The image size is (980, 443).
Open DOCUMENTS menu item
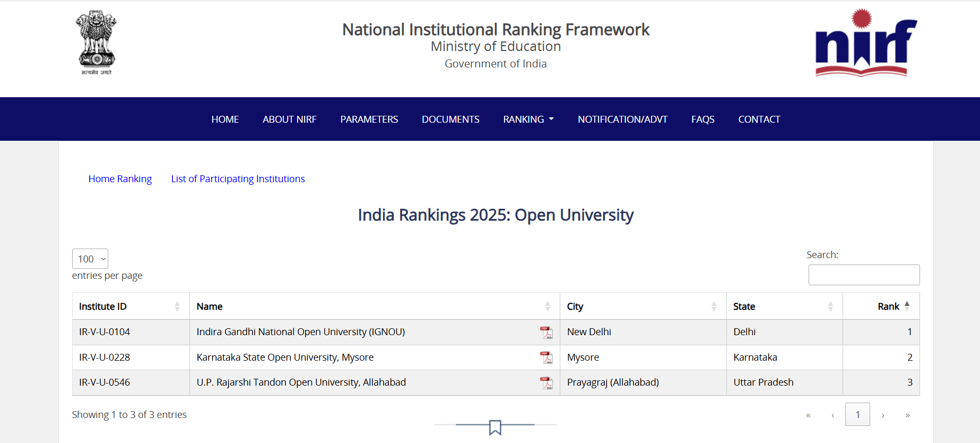coord(450,120)
